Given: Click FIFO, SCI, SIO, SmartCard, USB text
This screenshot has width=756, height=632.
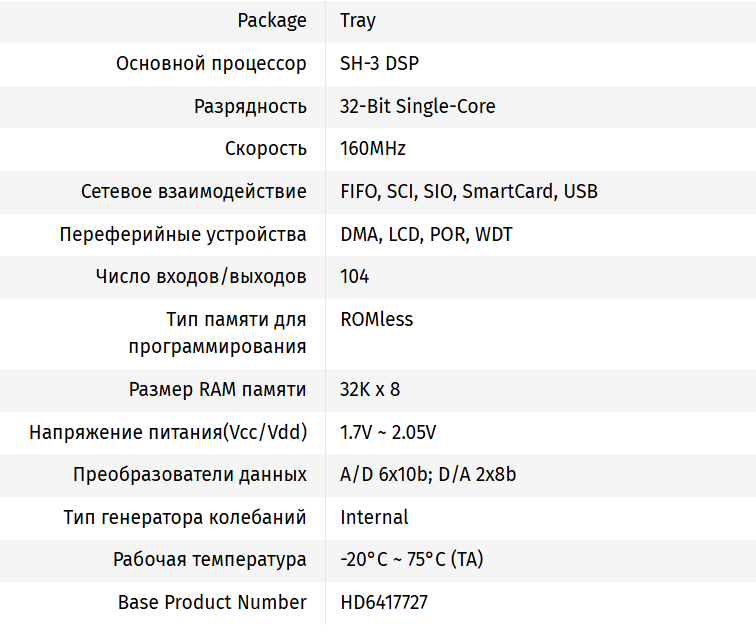Looking at the screenshot, I should click(469, 191).
